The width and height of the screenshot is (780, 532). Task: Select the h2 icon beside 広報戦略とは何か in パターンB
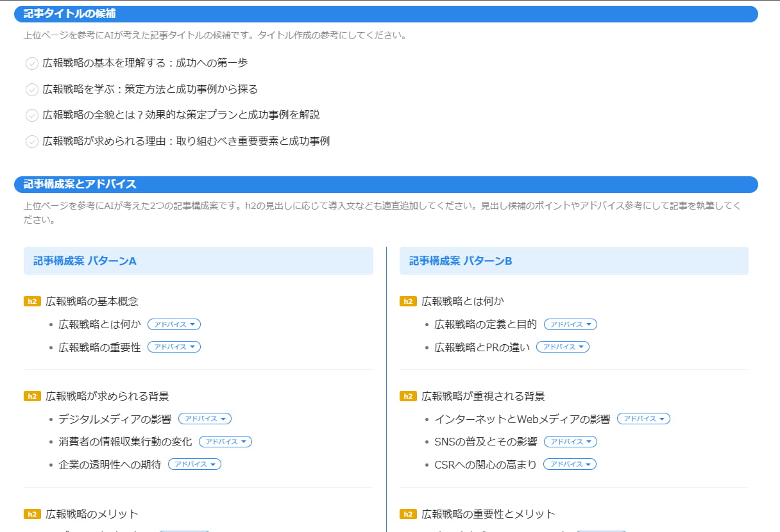[408, 301]
